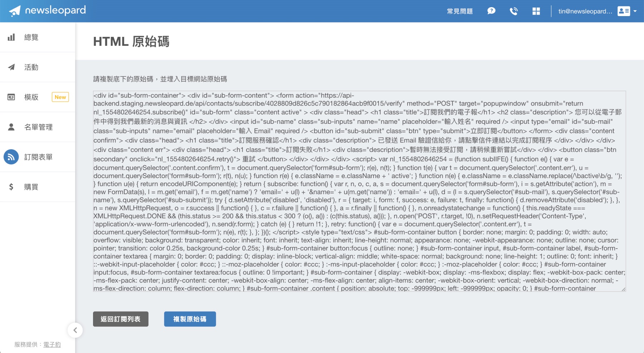Click the New badge beside 模版
Screen dimensions: 644x353
tap(60, 97)
